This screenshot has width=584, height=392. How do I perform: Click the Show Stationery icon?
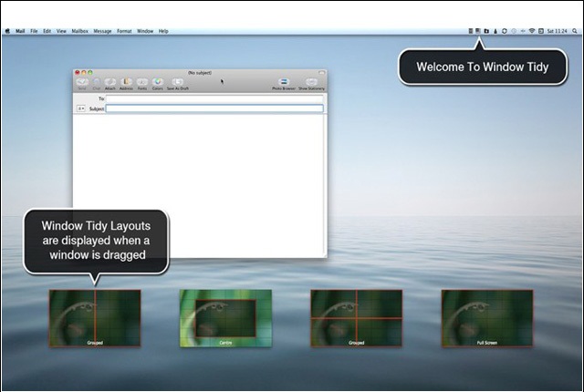[x=311, y=82]
